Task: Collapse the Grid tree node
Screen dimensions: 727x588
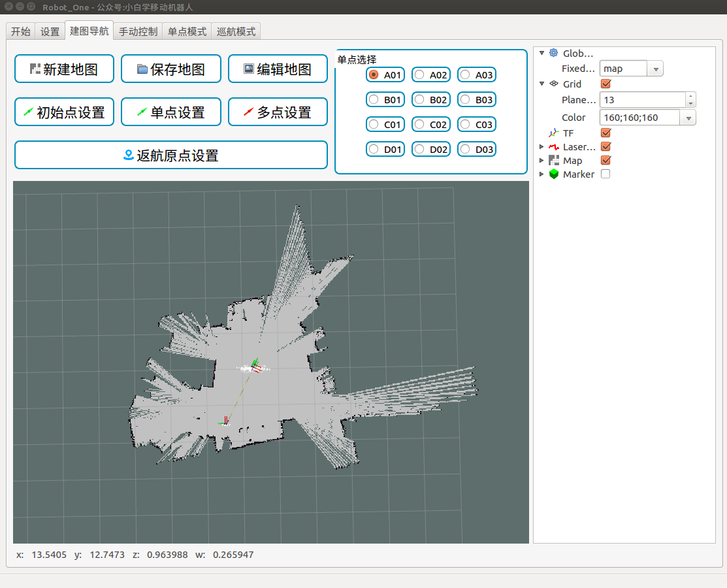Action: coord(541,84)
